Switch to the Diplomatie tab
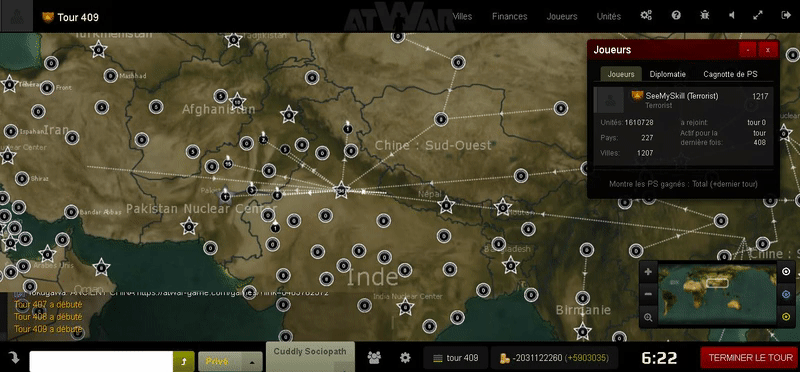The height and width of the screenshot is (372, 800). coord(667,74)
